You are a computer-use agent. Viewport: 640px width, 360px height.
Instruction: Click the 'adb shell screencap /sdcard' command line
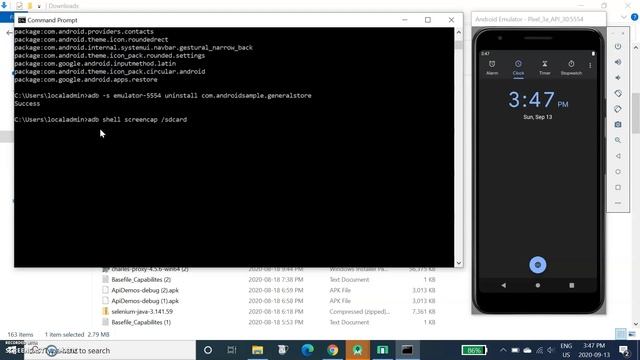pos(100,120)
